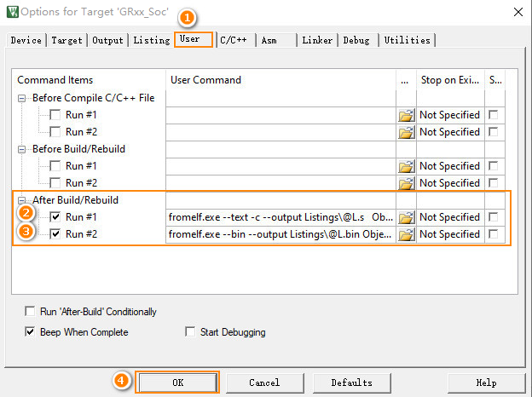Image resolution: width=532 pixels, height=397 pixels.
Task: Close the Options for Target dialog
Action: (517, 12)
